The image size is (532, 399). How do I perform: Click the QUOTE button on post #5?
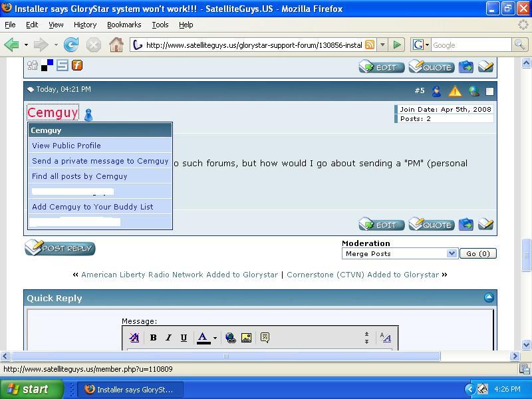coord(431,224)
